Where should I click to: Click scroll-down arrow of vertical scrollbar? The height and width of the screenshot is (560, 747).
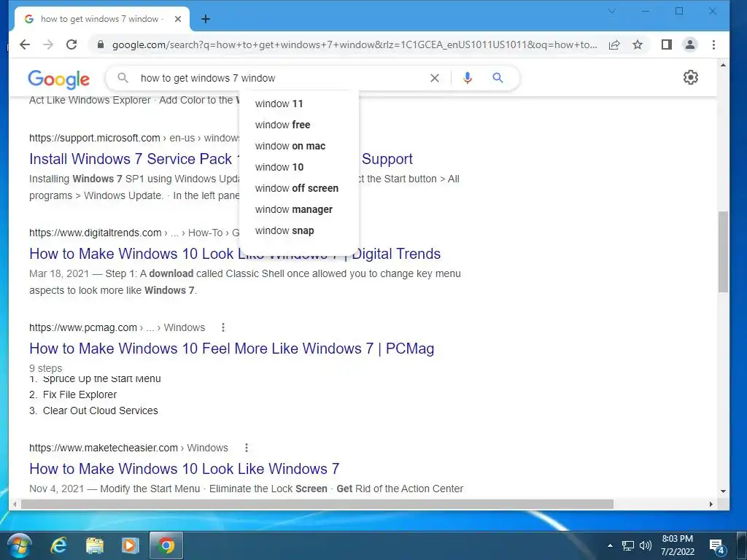[723, 491]
